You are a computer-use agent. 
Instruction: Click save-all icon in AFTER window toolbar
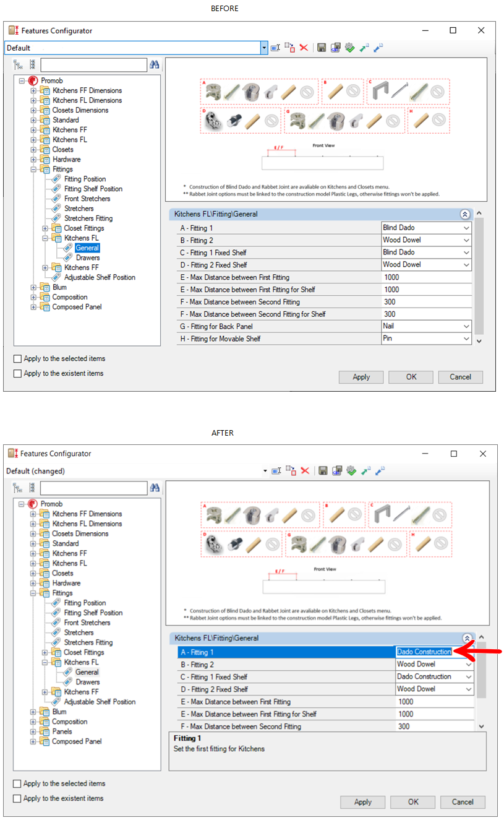pyautogui.click(x=336, y=471)
